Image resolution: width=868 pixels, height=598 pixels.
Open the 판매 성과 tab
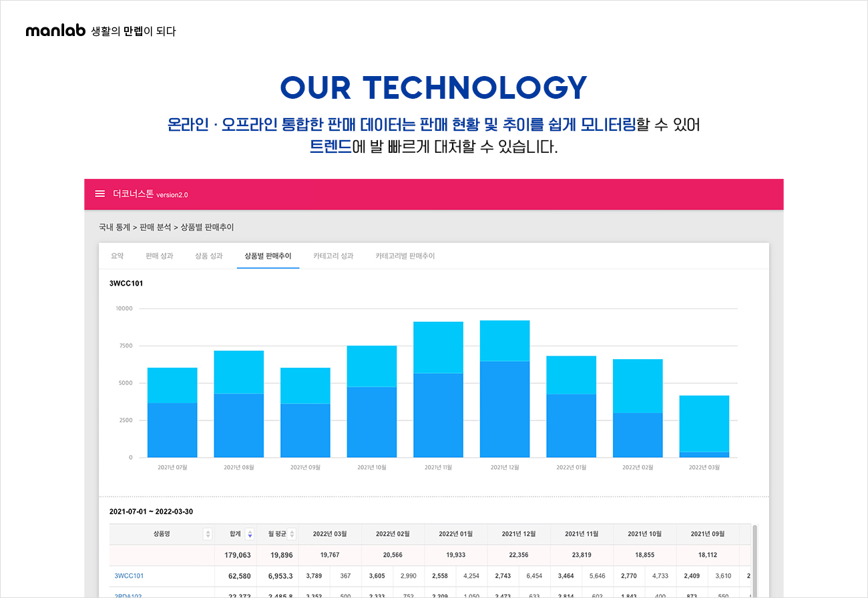coord(159,256)
